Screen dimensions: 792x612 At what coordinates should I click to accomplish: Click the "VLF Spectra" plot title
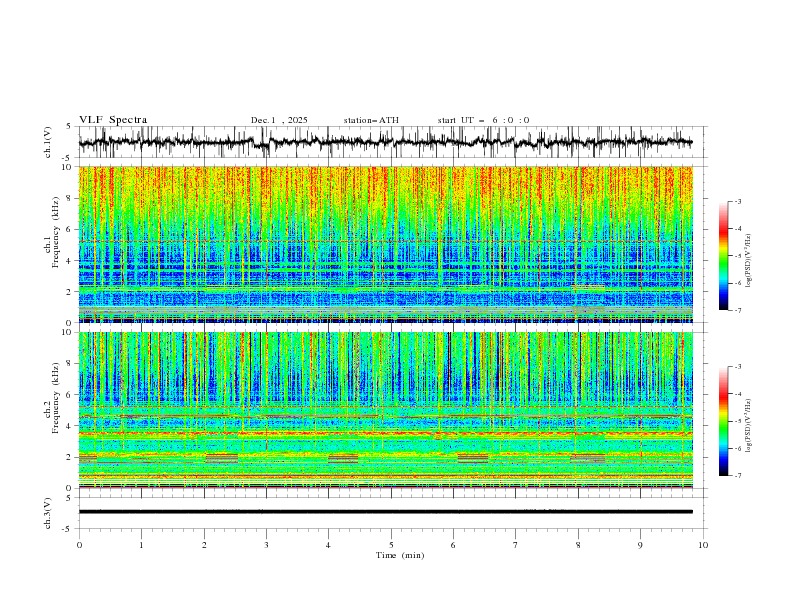(113, 120)
